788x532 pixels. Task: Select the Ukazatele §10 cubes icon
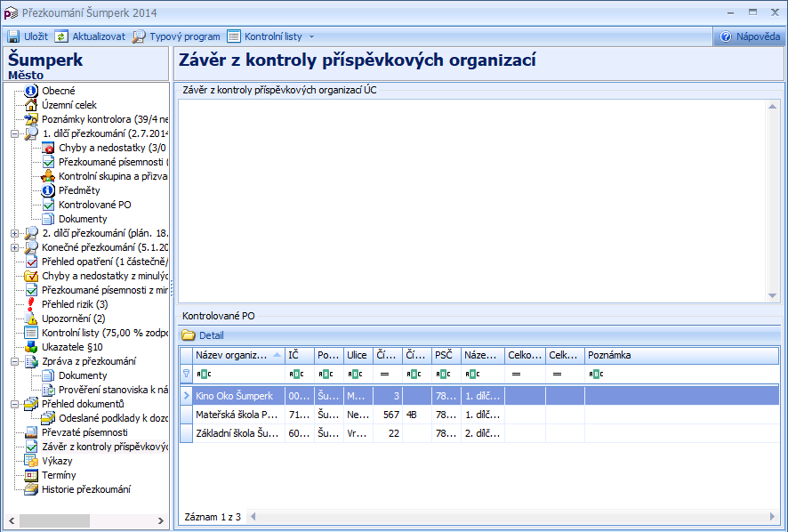31,347
